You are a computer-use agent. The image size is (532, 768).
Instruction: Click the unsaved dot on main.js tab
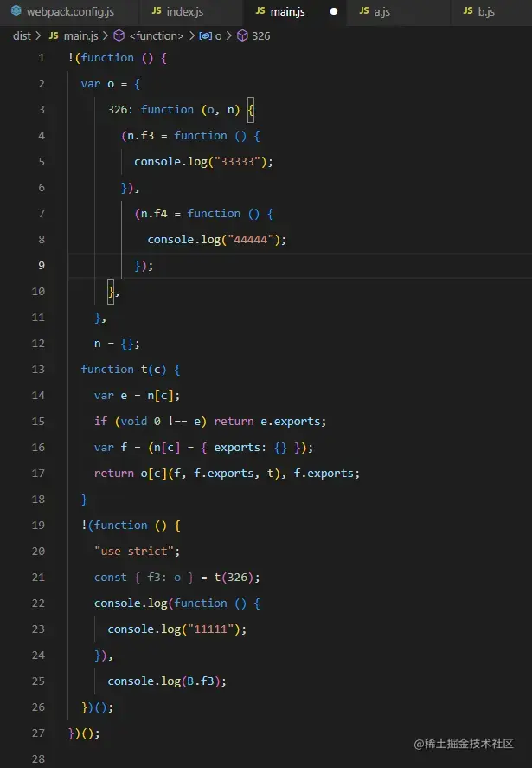point(334,11)
